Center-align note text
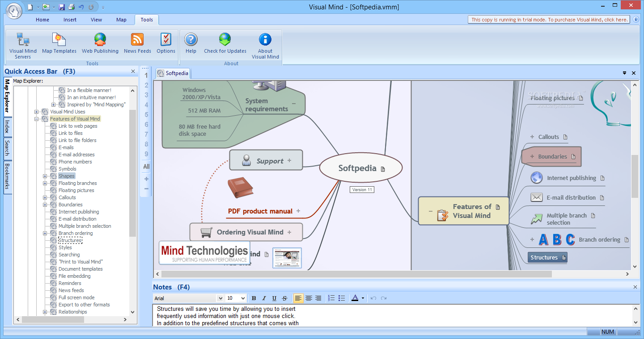 309,298
